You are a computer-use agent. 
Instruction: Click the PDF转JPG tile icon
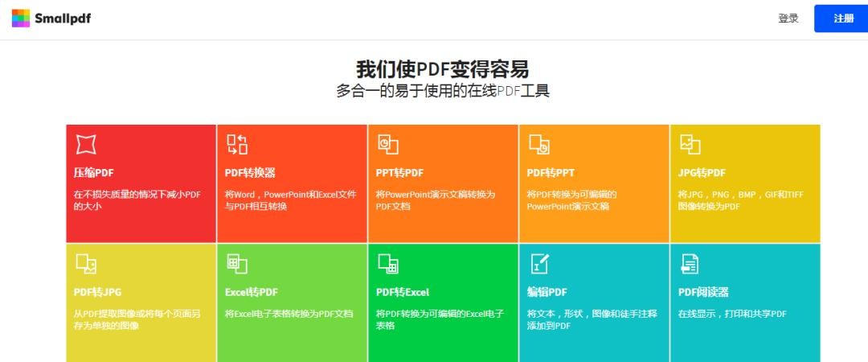85,263
